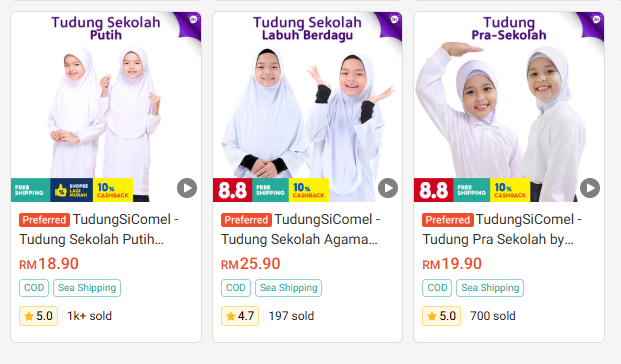Open the Tudung Sekolah Putih product image

click(106, 107)
